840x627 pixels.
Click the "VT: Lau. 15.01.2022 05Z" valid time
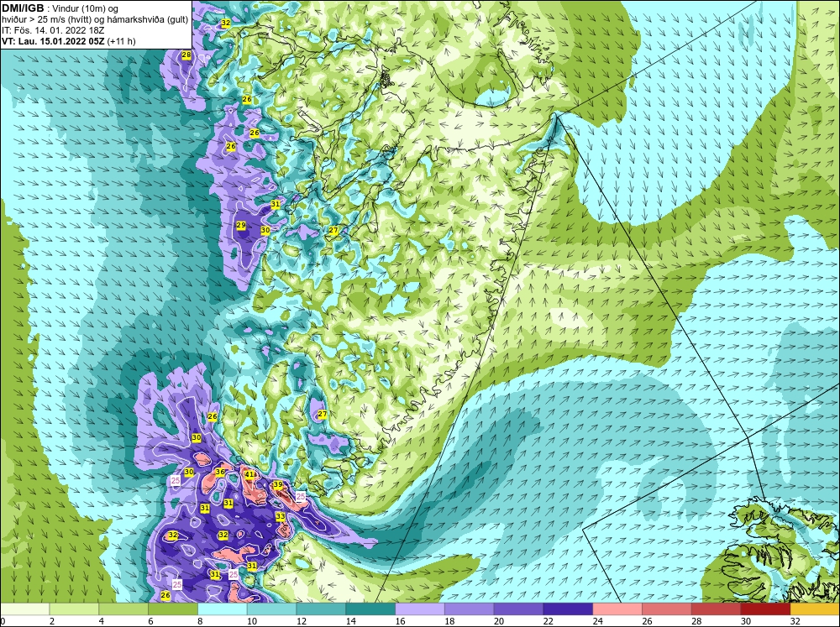pyautogui.click(x=53, y=41)
